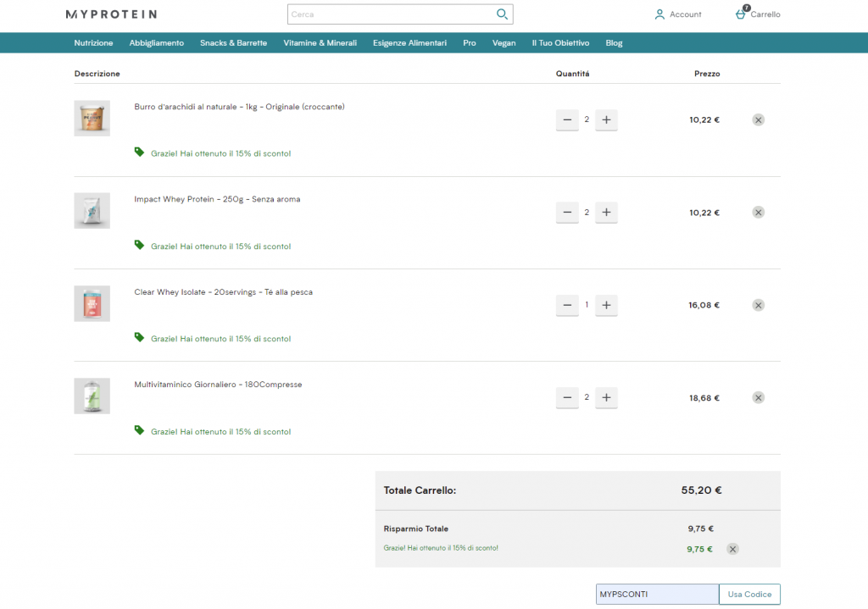Decrease Impact Whey Protein quantity
The height and width of the screenshot is (609, 868).
(567, 213)
